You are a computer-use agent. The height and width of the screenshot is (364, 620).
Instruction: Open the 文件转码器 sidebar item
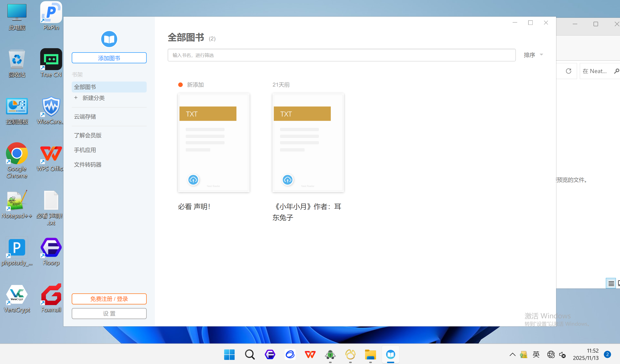point(88,165)
